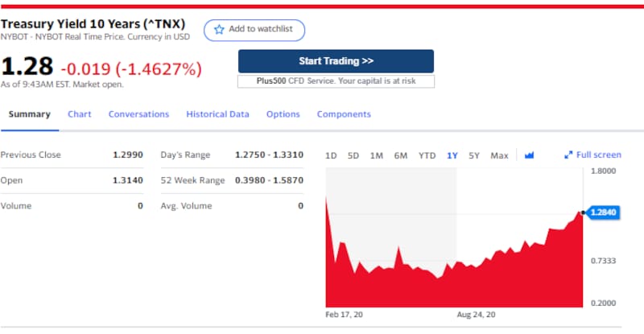644x334 pixels.
Task: Open the Components tab
Action: tap(344, 114)
